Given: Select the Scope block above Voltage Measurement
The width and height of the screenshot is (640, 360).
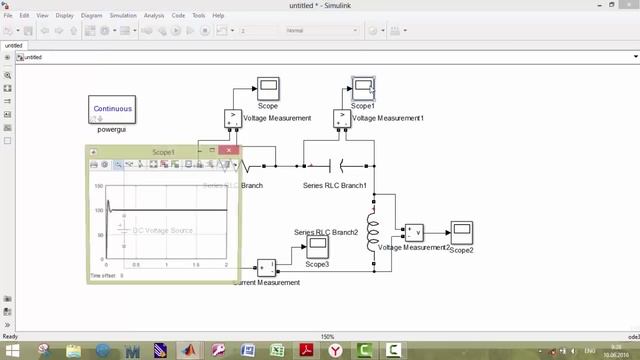Looking at the screenshot, I should coord(268,89).
